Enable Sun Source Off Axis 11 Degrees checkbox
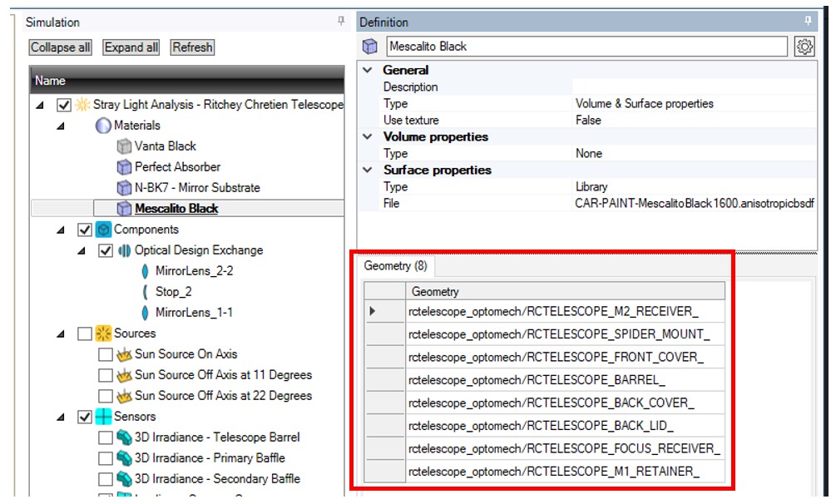Screen dimensions: 836x504 (x=105, y=375)
